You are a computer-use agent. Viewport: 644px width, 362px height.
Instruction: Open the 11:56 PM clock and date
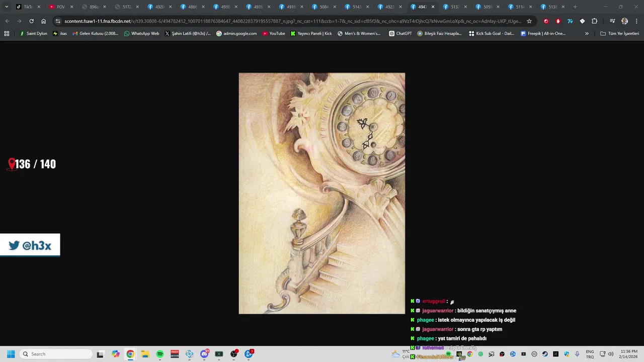click(629, 354)
